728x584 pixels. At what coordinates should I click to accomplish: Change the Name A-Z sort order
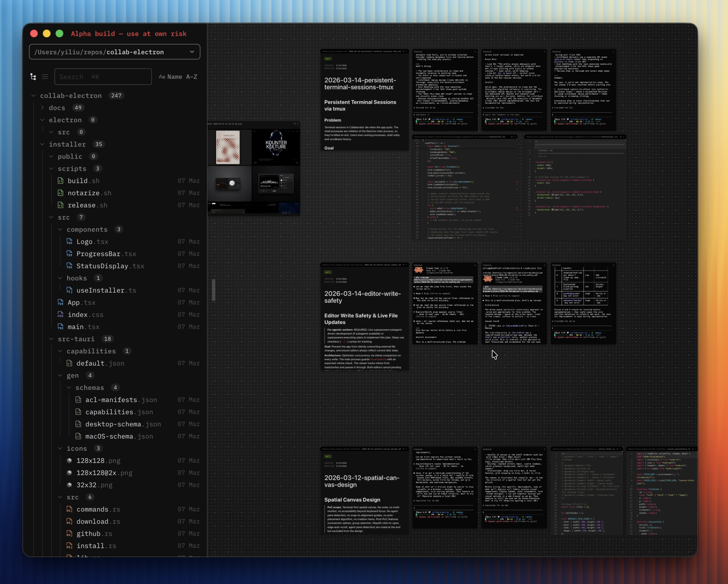(178, 77)
